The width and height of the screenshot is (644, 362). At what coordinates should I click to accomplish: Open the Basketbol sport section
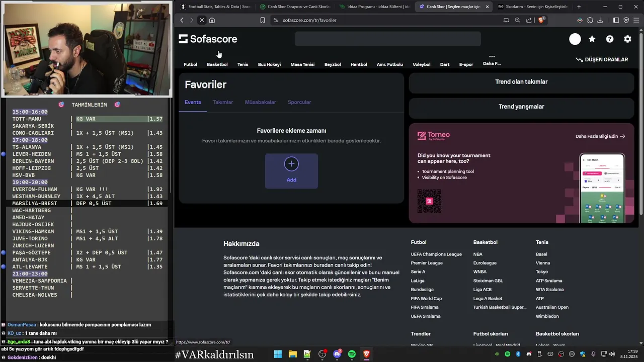tap(217, 64)
